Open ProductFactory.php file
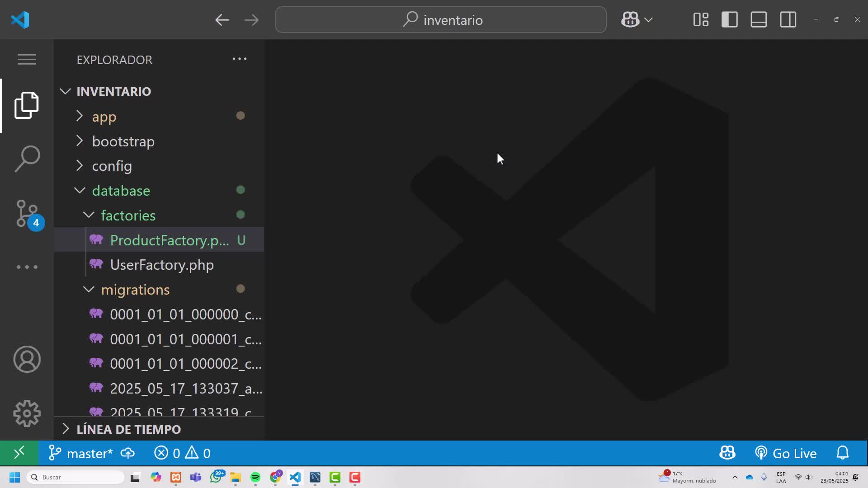 point(159,240)
